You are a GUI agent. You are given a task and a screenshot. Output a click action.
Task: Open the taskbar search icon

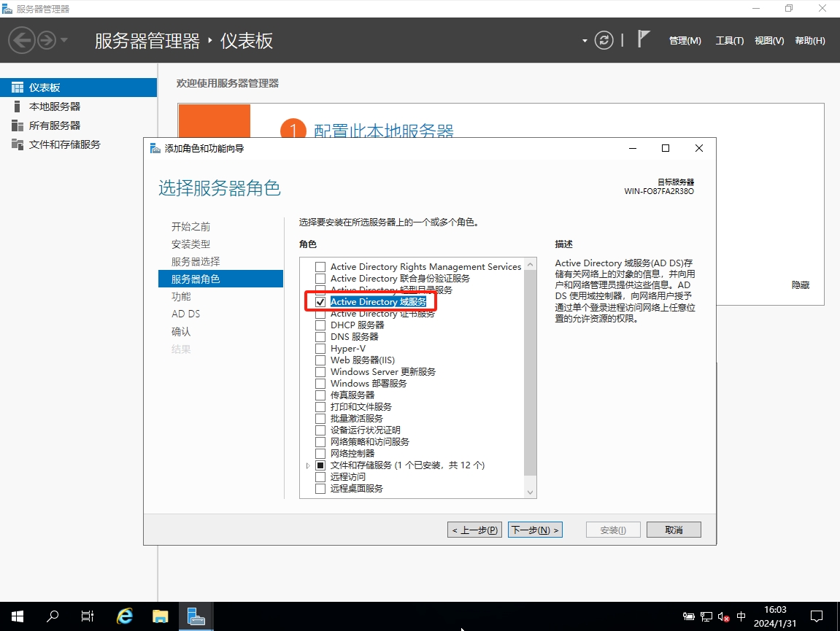click(x=53, y=616)
